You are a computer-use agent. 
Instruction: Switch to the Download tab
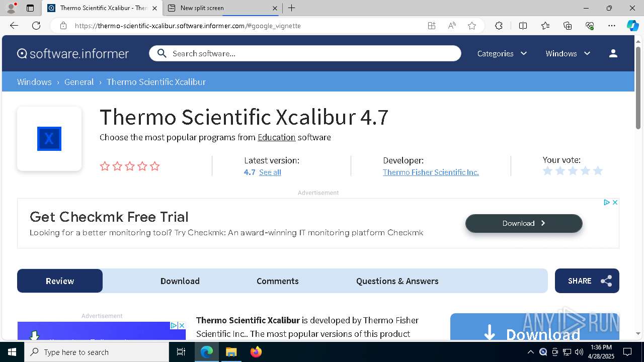[x=180, y=281]
